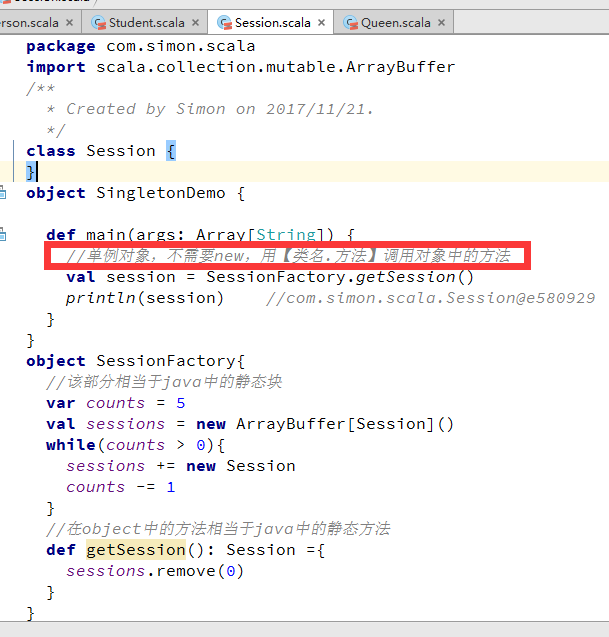Switch to the Queen.scala tab
Viewport: 609px width, 637px height.
(x=394, y=23)
